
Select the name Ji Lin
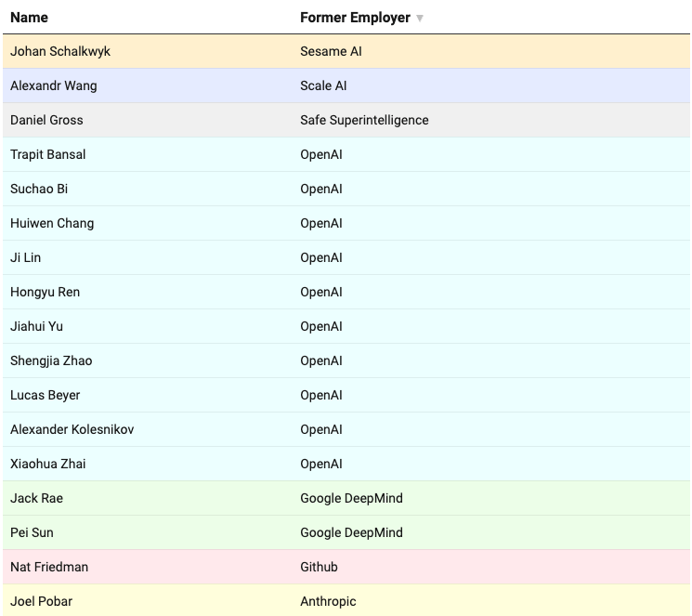26,257
